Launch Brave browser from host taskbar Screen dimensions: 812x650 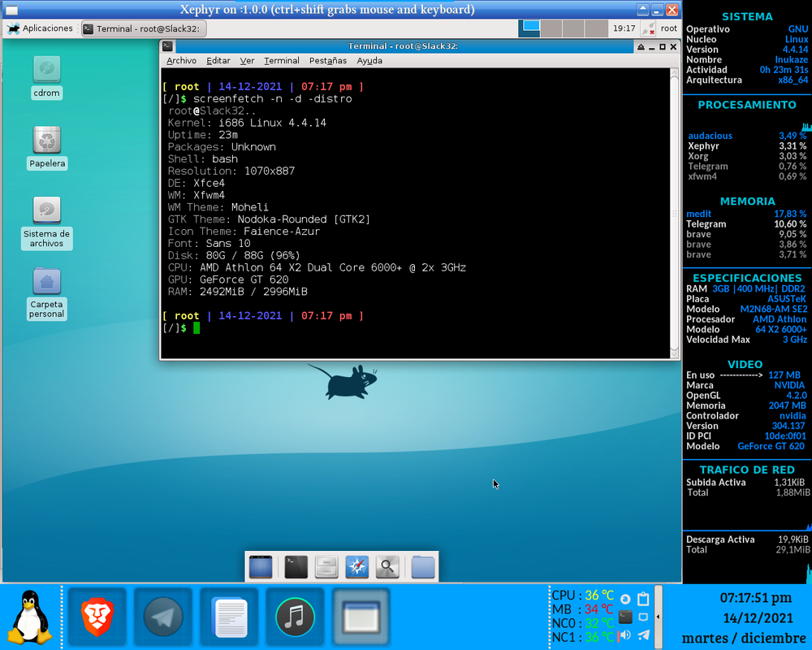(97, 617)
